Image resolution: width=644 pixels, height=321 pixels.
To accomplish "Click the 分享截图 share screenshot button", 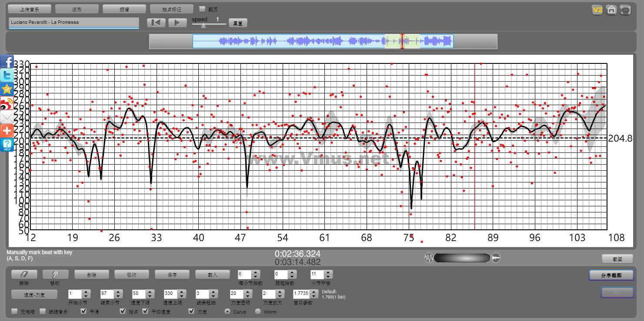I will click(x=611, y=275).
